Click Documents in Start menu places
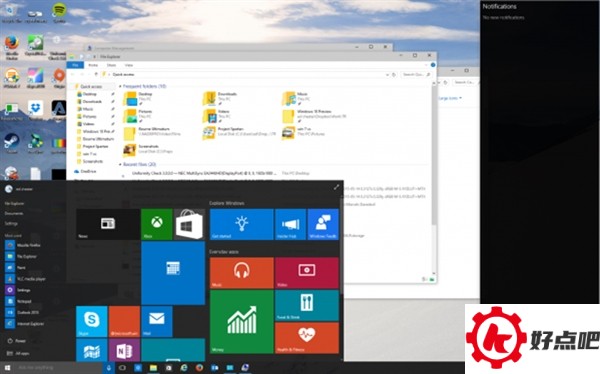 click(x=14, y=213)
